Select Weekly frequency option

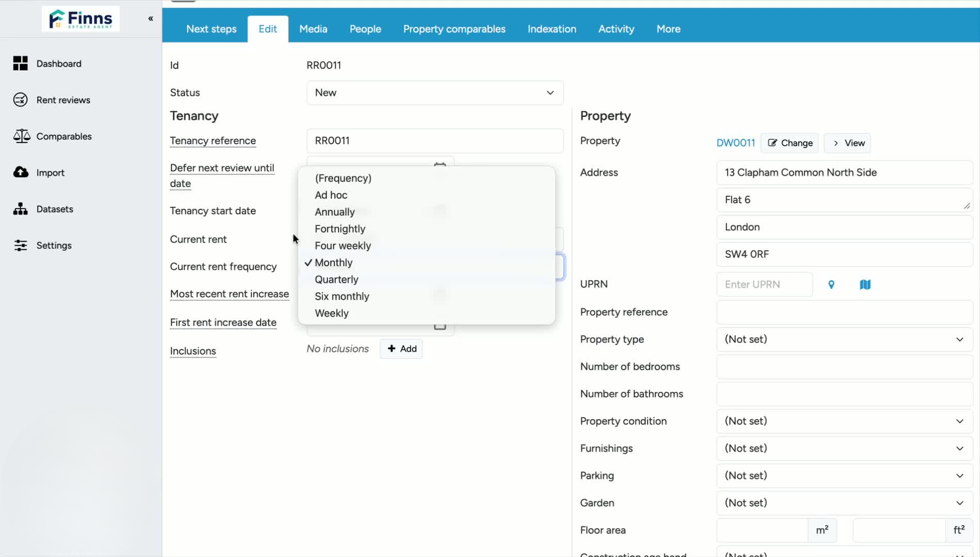coord(427,313)
